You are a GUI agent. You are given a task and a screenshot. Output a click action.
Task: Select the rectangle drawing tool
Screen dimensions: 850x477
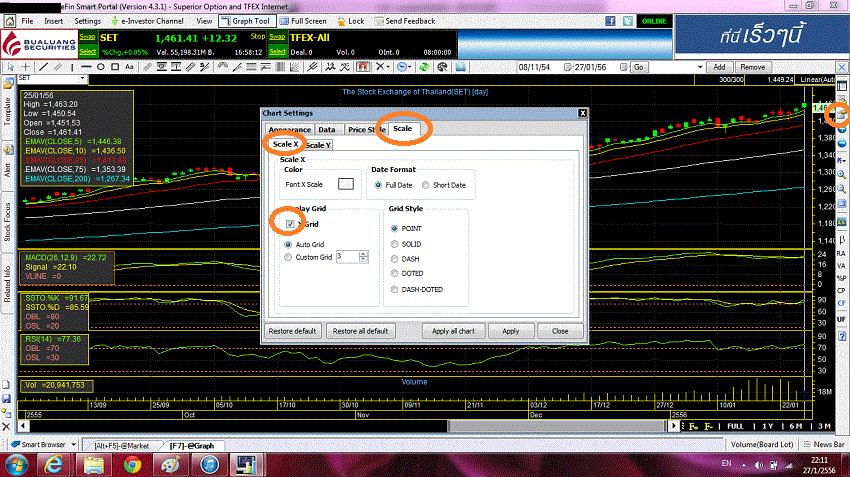point(115,67)
